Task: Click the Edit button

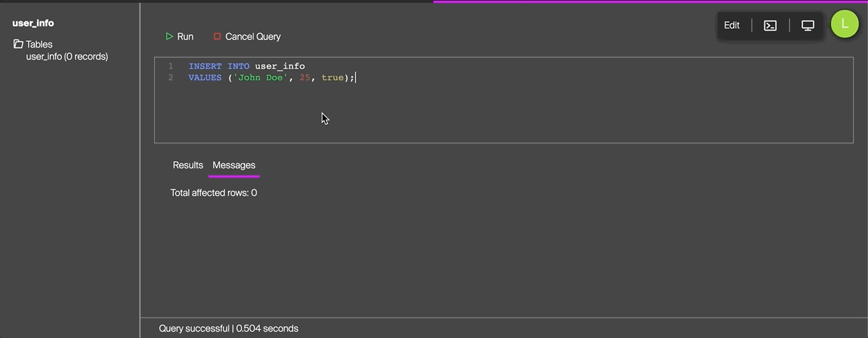Action: pyautogui.click(x=732, y=26)
